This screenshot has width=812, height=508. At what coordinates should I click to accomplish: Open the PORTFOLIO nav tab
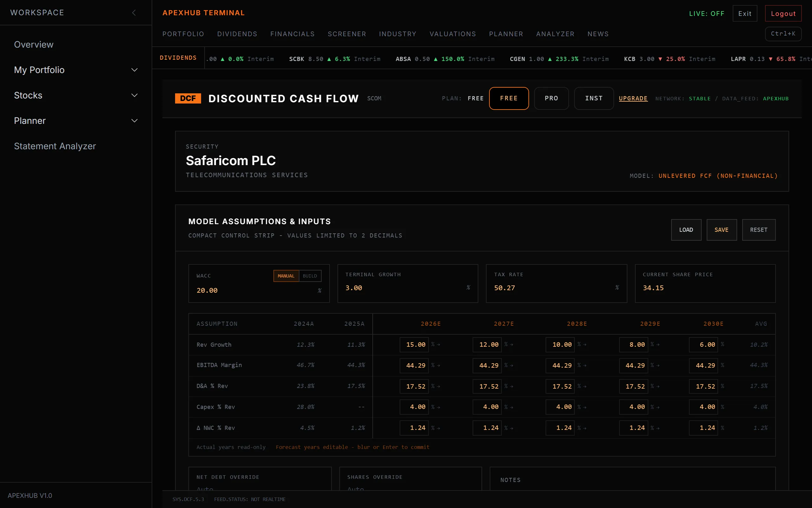(x=183, y=34)
